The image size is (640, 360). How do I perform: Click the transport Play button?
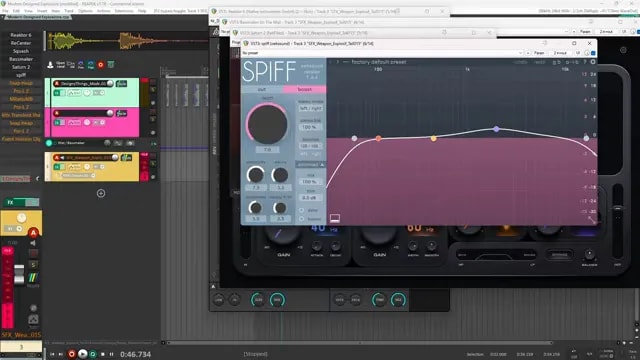click(x=82, y=354)
